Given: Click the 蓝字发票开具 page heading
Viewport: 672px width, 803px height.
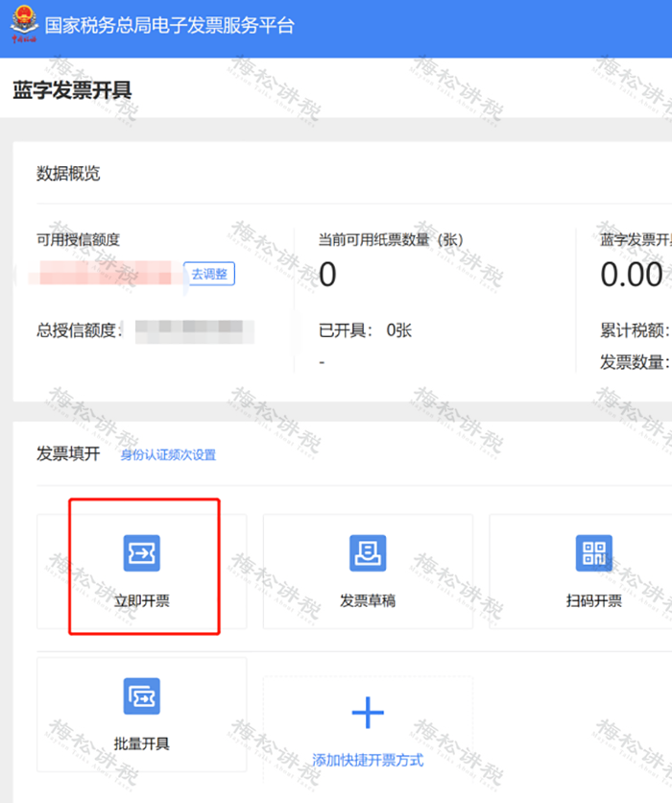Looking at the screenshot, I should coord(72,90).
